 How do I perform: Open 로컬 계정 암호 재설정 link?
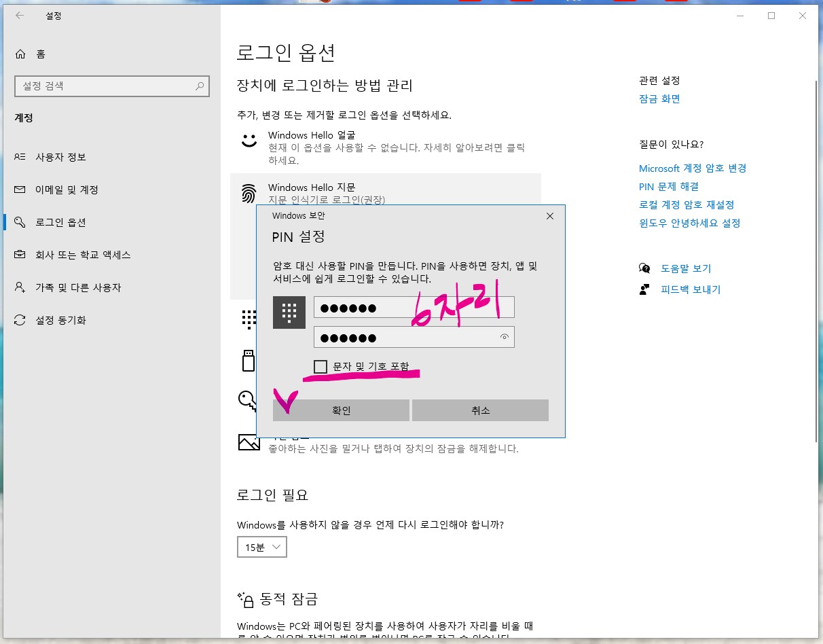[x=687, y=205]
